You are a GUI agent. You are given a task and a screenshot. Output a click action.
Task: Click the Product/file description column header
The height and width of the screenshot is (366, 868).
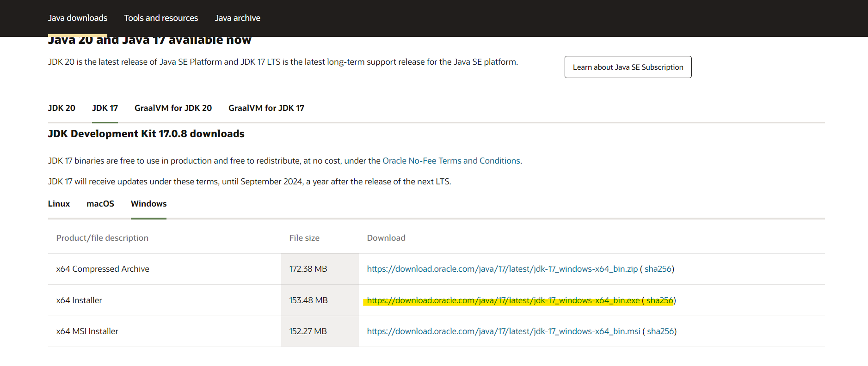[x=102, y=238]
